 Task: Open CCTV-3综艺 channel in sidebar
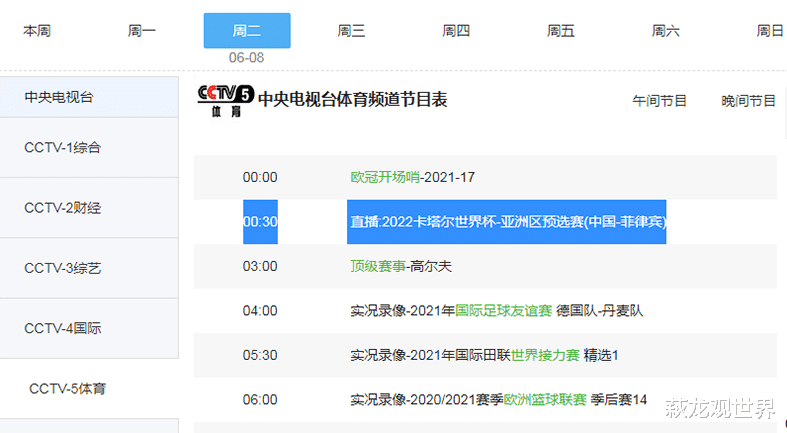click(89, 268)
